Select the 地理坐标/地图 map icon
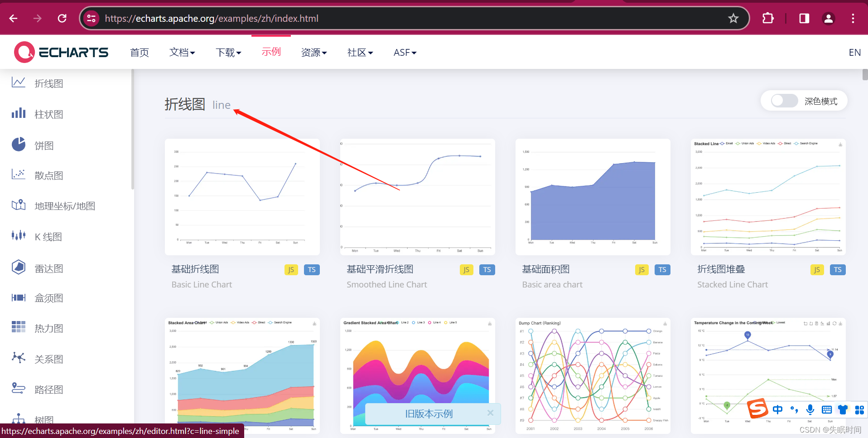868x438 pixels. [x=19, y=205]
